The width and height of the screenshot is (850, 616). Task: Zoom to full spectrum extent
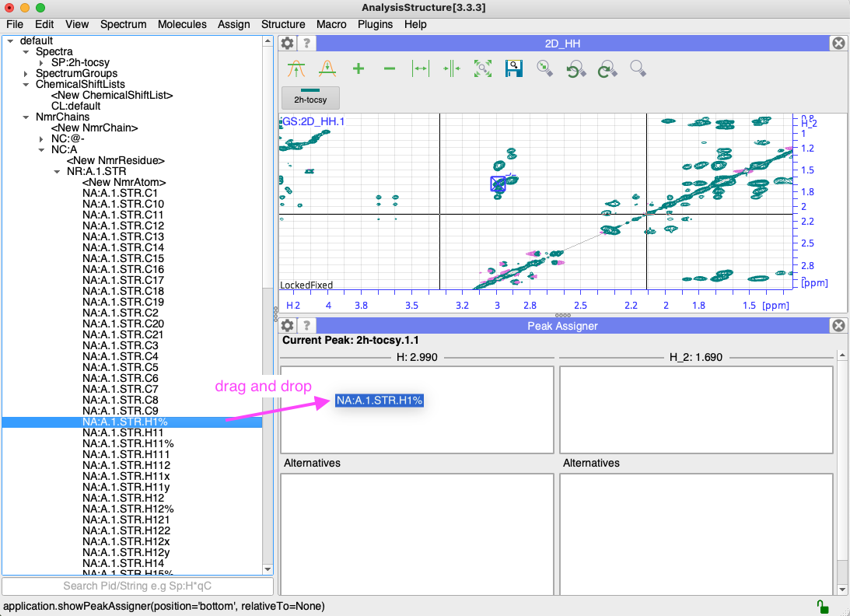click(x=482, y=69)
